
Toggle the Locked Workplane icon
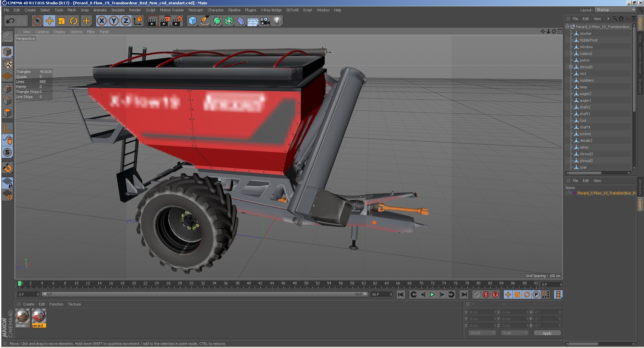pyautogui.click(x=7, y=183)
